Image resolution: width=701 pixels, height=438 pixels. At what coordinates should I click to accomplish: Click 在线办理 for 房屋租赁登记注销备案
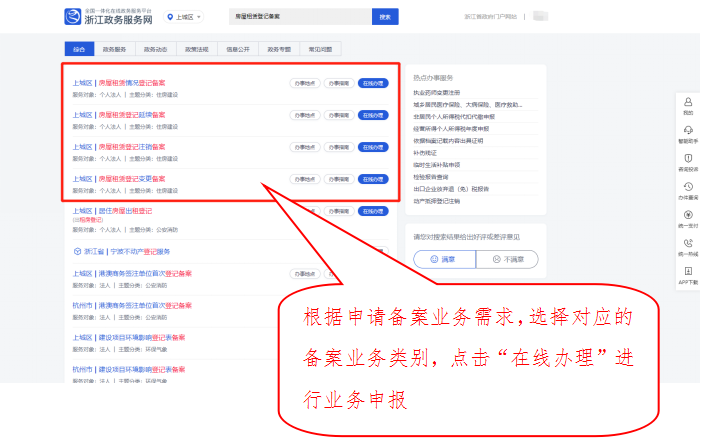click(x=373, y=147)
